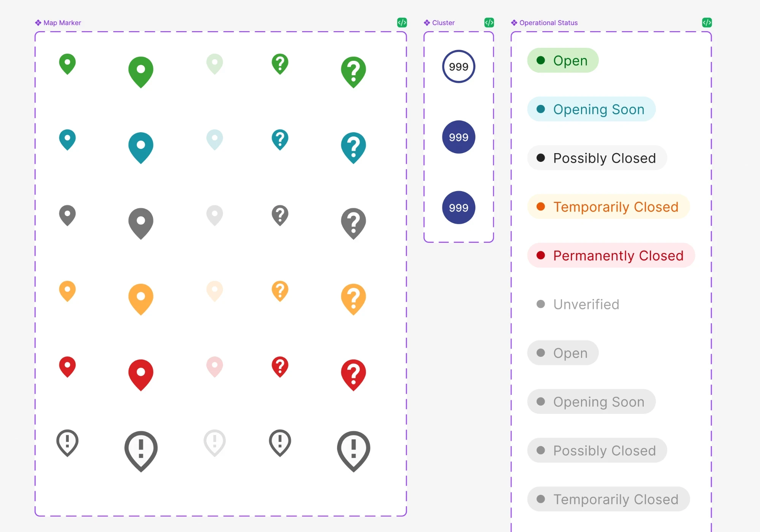
Task: Select the small red question-mark marker
Action: coord(280,367)
